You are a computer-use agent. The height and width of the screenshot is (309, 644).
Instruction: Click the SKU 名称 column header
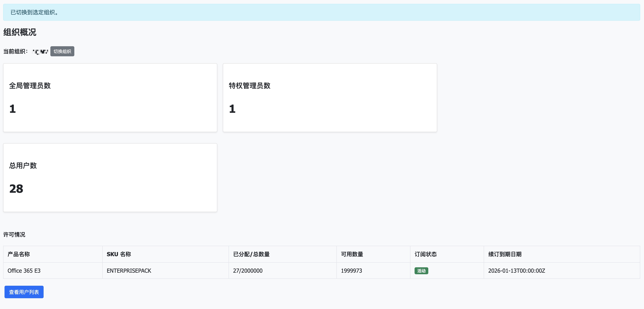pos(119,254)
